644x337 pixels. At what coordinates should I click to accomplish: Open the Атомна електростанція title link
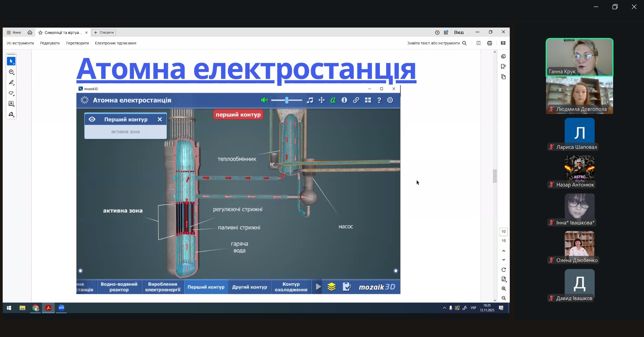click(246, 69)
